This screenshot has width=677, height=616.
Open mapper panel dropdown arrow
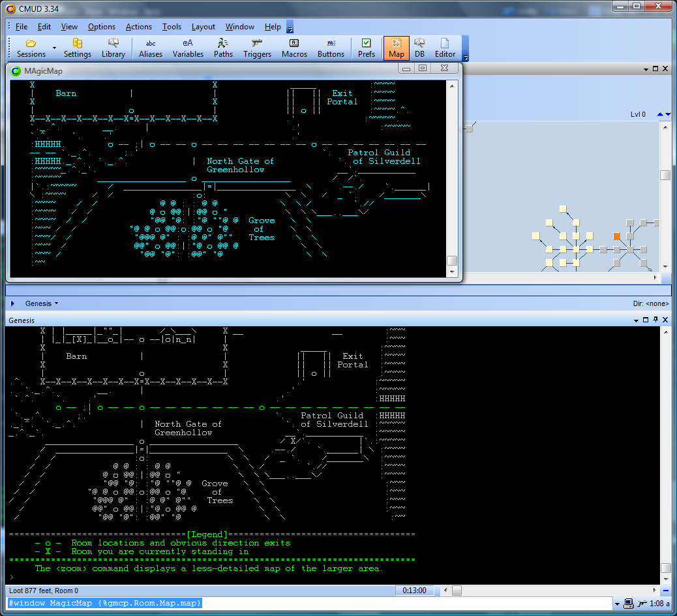coord(646,69)
